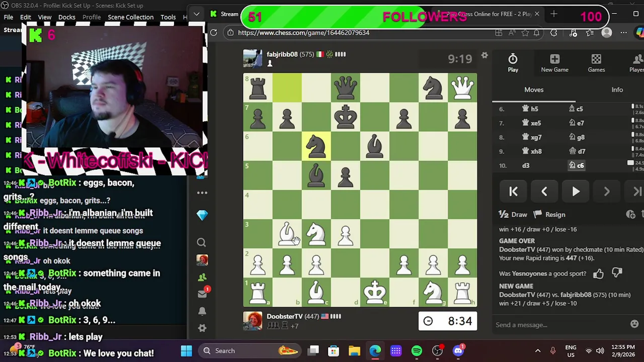Click the black king on d7
644x362 pixels.
[x=346, y=117]
